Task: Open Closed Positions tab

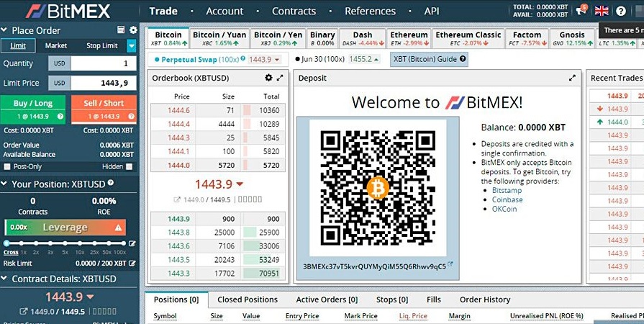Action: point(248,300)
